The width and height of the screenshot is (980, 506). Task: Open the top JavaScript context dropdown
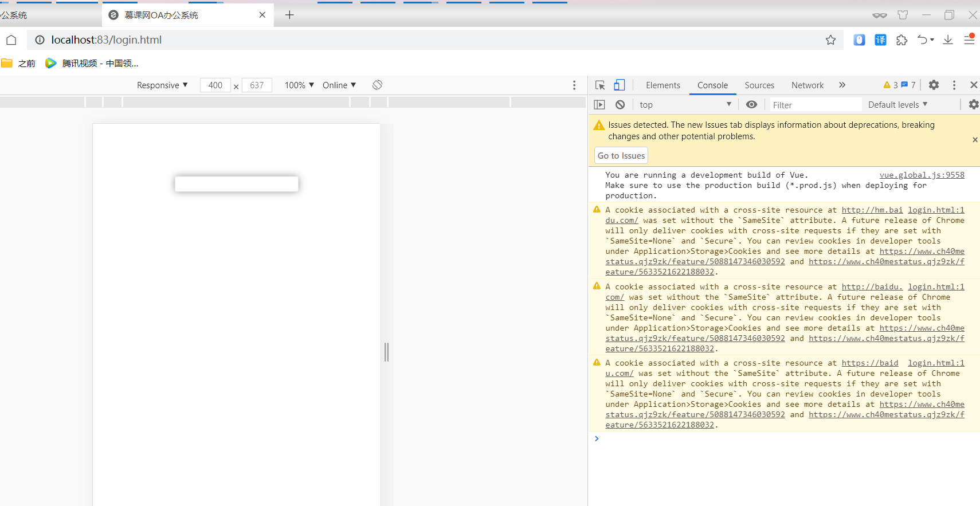pyautogui.click(x=685, y=104)
